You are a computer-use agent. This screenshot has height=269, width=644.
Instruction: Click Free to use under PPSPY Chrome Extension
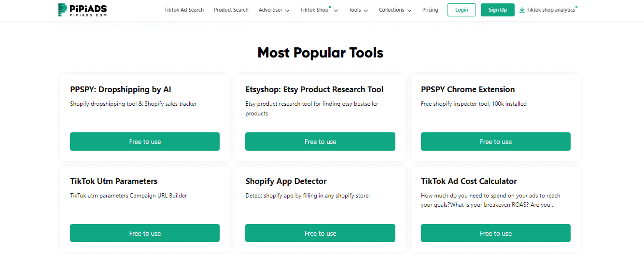[x=496, y=142]
